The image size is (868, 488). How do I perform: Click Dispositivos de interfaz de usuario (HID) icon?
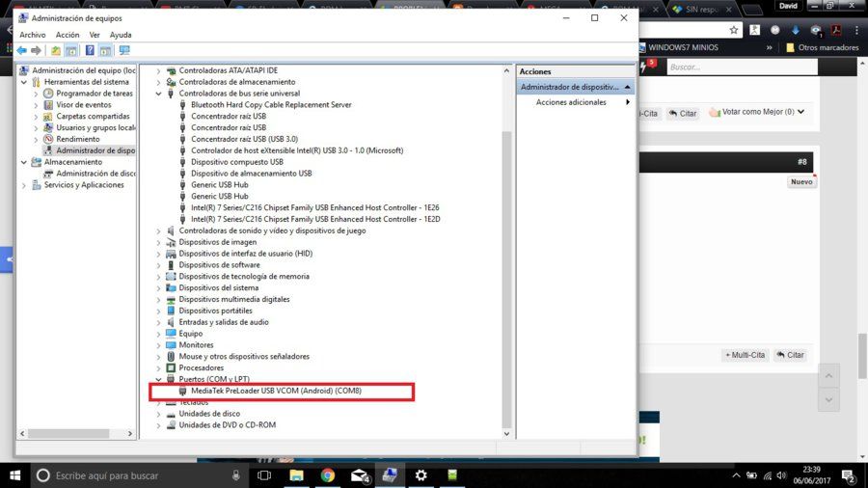click(171, 254)
